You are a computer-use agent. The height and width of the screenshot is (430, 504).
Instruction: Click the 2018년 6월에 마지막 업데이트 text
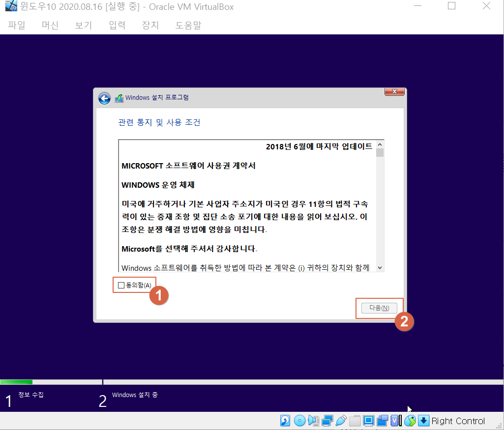319,146
